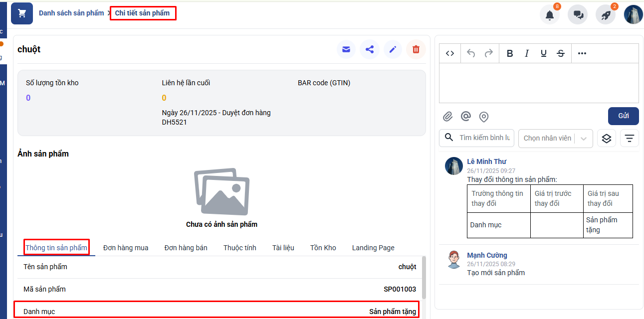The width and height of the screenshot is (644, 319).
Task: Attach a file with paperclip icon
Action: 448,117
